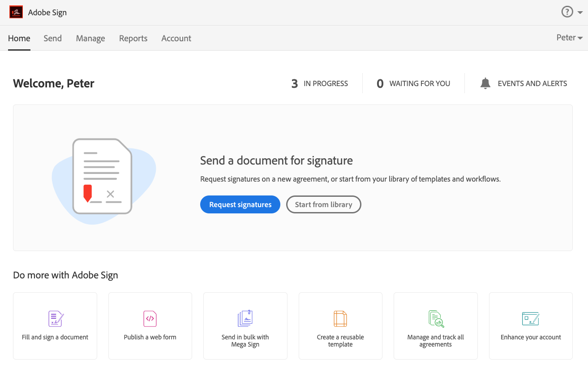The height and width of the screenshot is (373, 588).
Task: Open Send in bulk with Mega Sign text
Action: tap(245, 341)
